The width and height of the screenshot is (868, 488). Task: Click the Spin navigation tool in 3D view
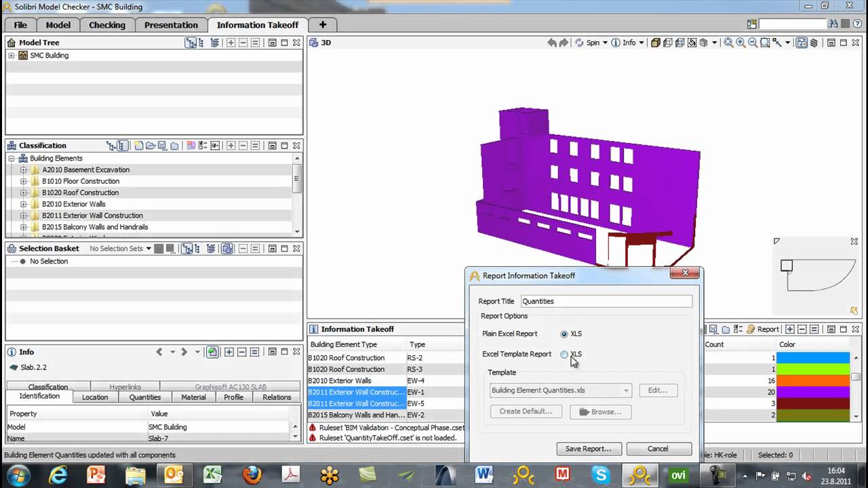(x=588, y=43)
